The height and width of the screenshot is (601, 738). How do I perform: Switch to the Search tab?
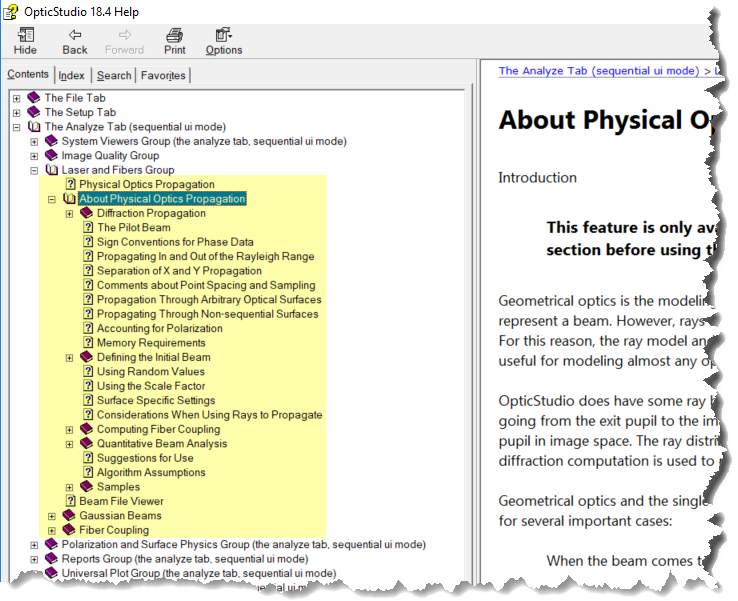pos(114,75)
